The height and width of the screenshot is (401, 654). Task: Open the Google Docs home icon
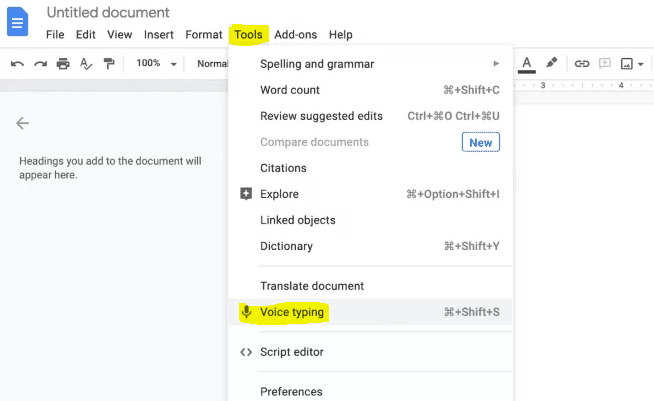pos(18,22)
